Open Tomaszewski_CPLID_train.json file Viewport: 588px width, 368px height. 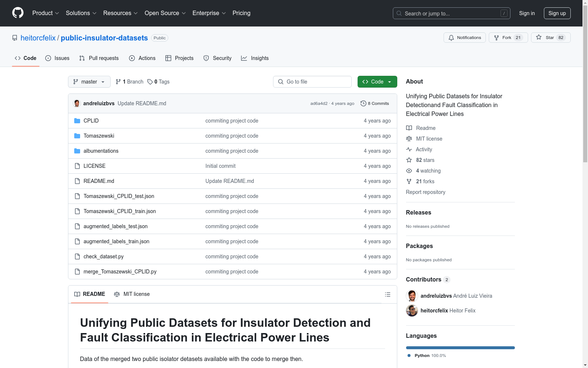(x=120, y=211)
